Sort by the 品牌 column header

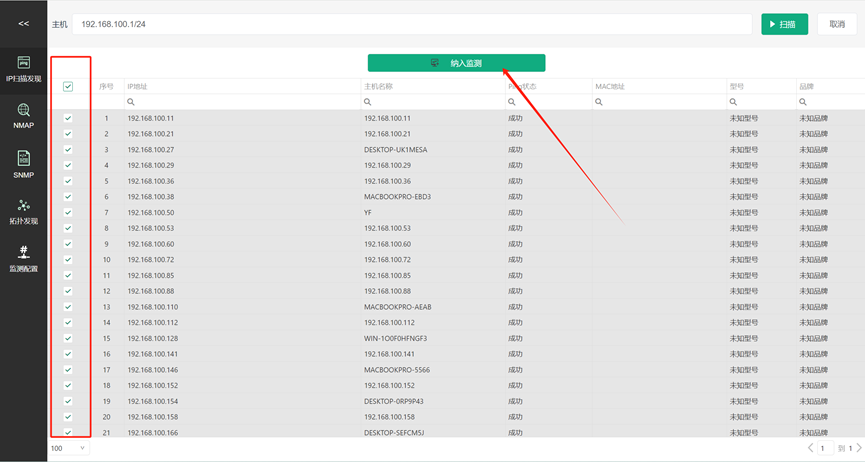point(806,87)
